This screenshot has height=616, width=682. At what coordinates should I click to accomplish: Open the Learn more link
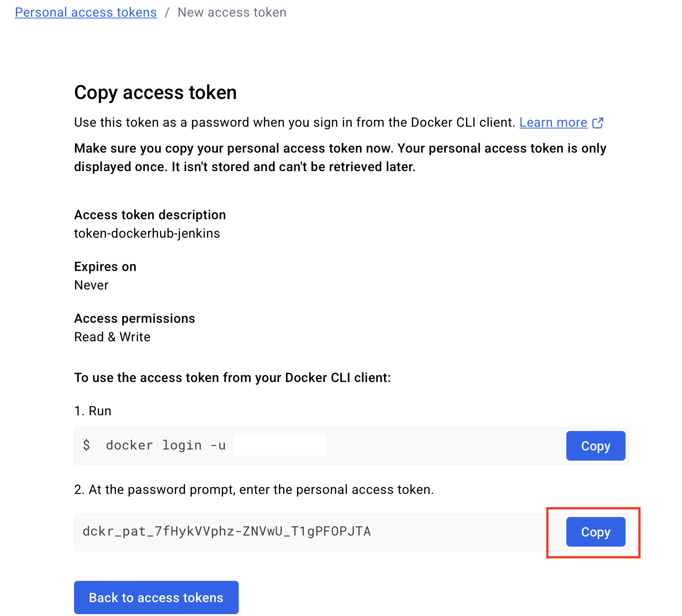(553, 123)
